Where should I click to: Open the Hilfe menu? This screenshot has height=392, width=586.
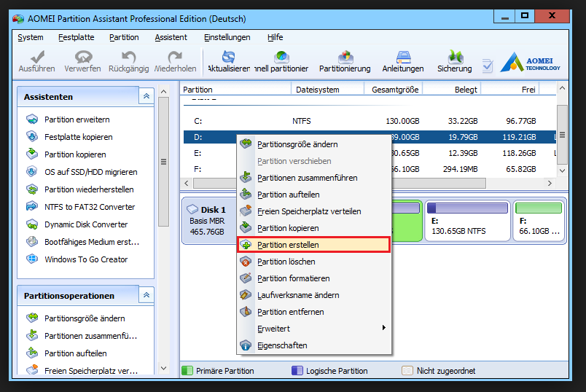pos(275,37)
